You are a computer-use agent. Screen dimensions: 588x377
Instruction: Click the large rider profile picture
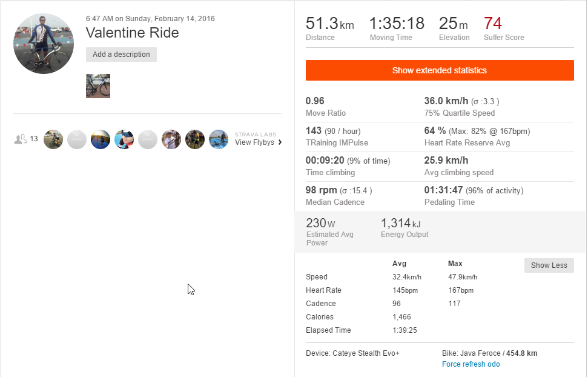(x=44, y=44)
